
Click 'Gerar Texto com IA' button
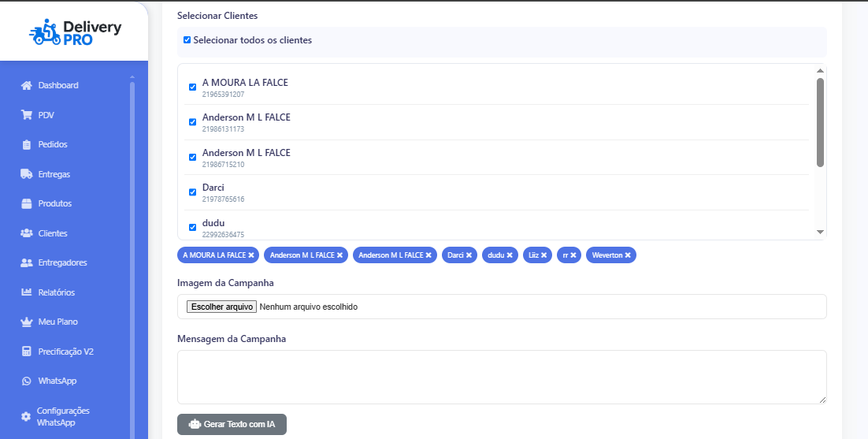coord(232,424)
